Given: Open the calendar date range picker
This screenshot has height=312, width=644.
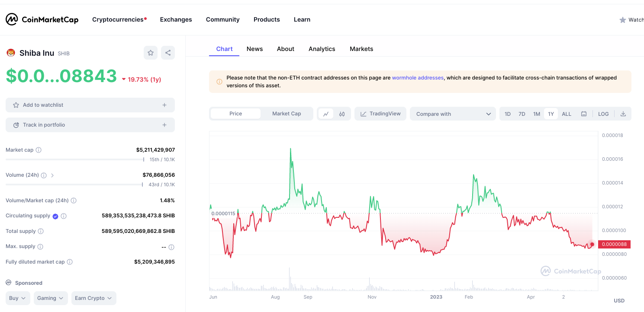Looking at the screenshot, I should click(x=584, y=114).
